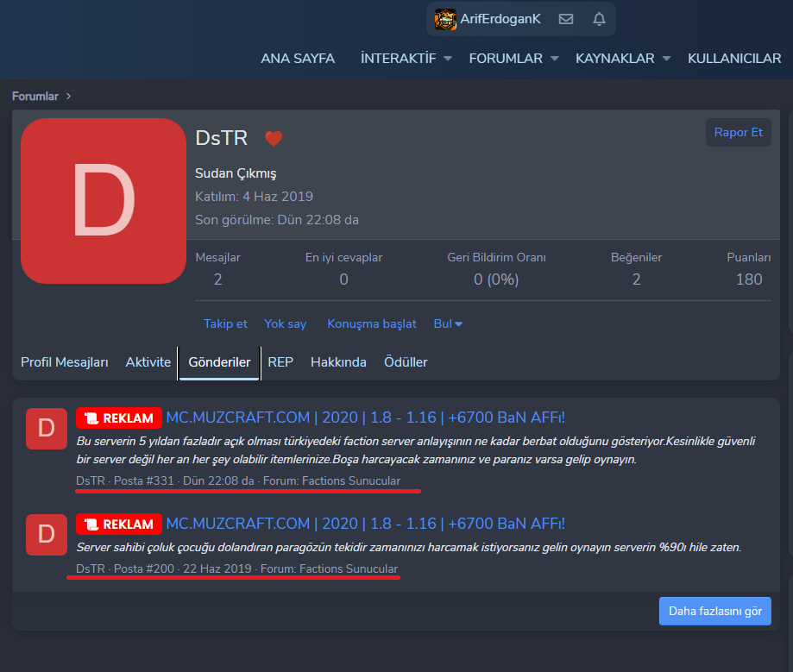Click the Sudan Çıkmış user title
Image resolution: width=793 pixels, height=672 pixels.
(x=236, y=173)
